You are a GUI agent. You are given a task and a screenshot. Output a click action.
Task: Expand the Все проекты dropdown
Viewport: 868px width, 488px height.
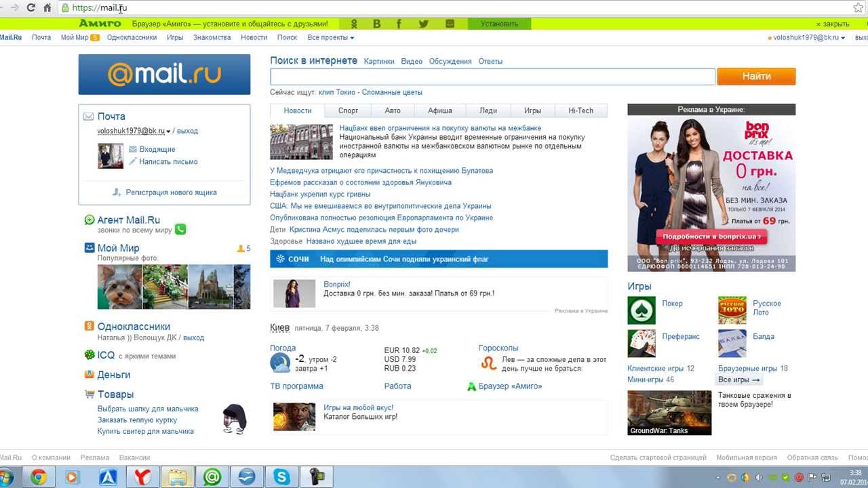[x=331, y=37]
